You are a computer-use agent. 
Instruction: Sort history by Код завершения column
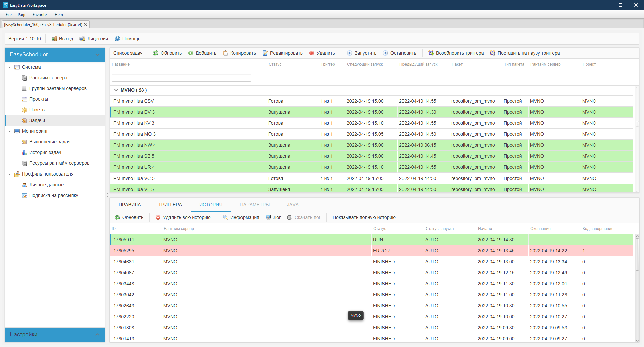click(x=598, y=229)
